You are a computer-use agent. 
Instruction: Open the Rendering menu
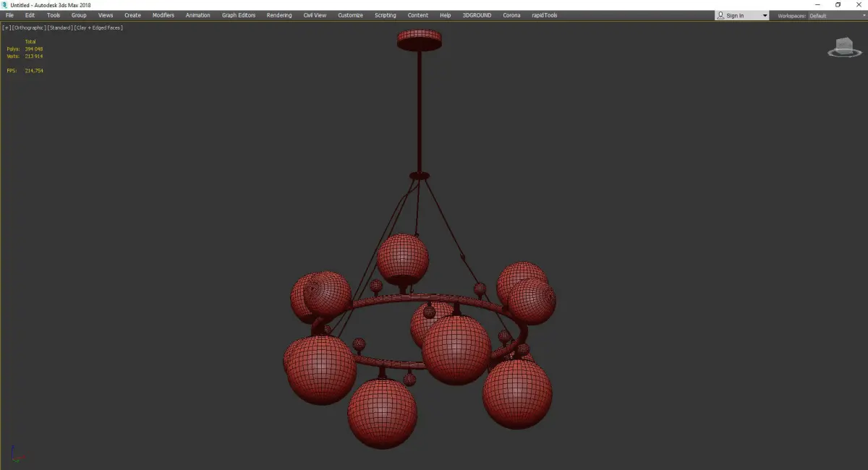point(279,15)
